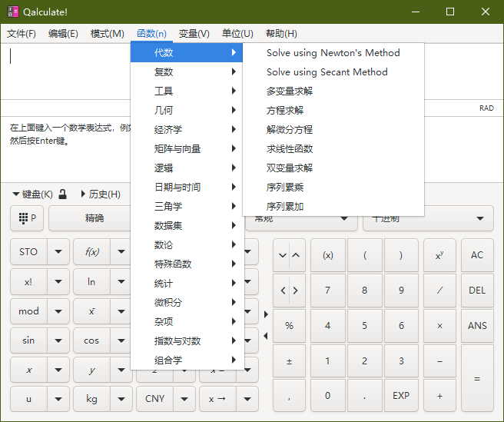
Task: Click the keypad lock icon next to 键盘(K)
Action: coord(63,194)
